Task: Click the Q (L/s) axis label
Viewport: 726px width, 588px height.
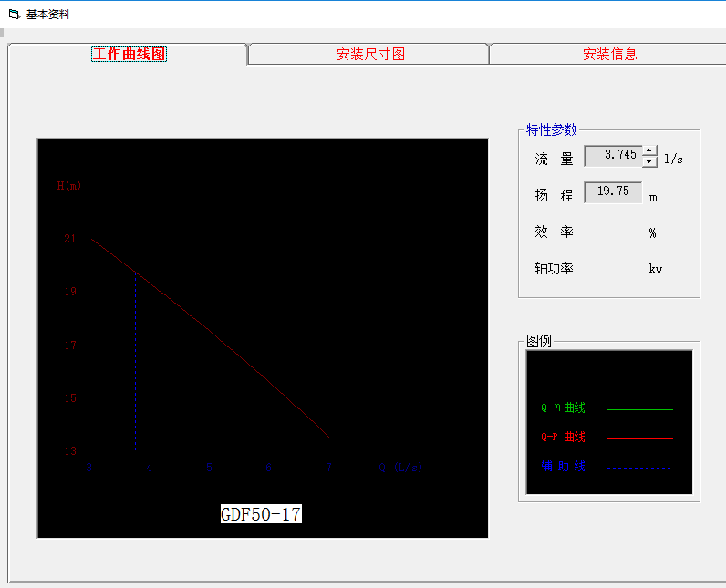Action: point(400,468)
